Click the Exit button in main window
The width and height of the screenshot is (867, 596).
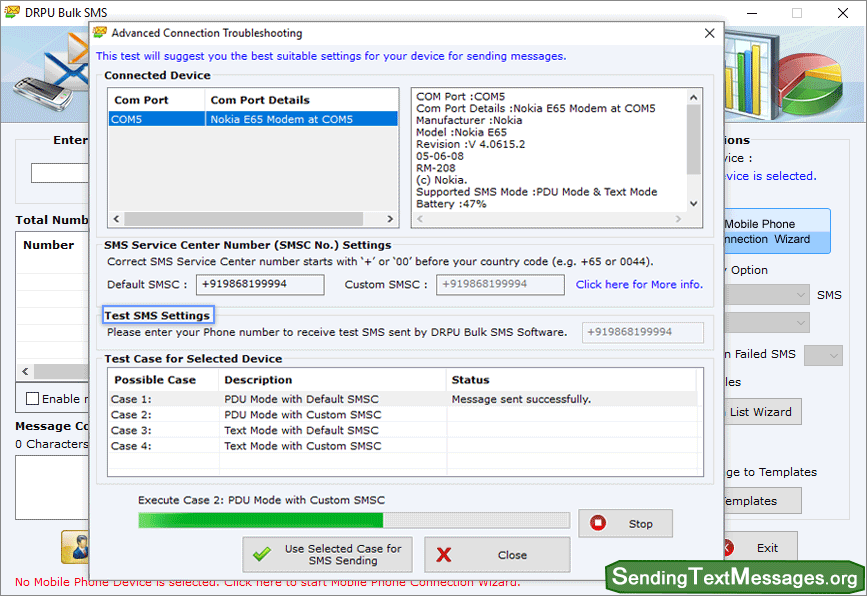761,548
